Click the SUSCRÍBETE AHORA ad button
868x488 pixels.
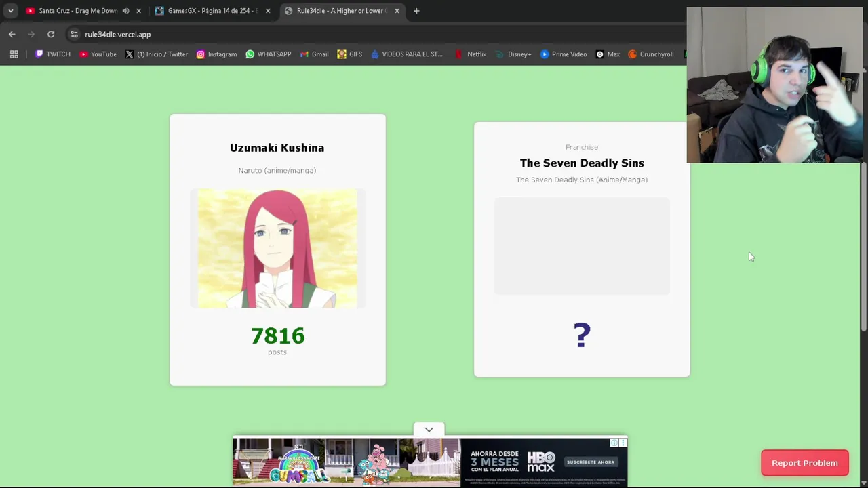click(x=590, y=462)
